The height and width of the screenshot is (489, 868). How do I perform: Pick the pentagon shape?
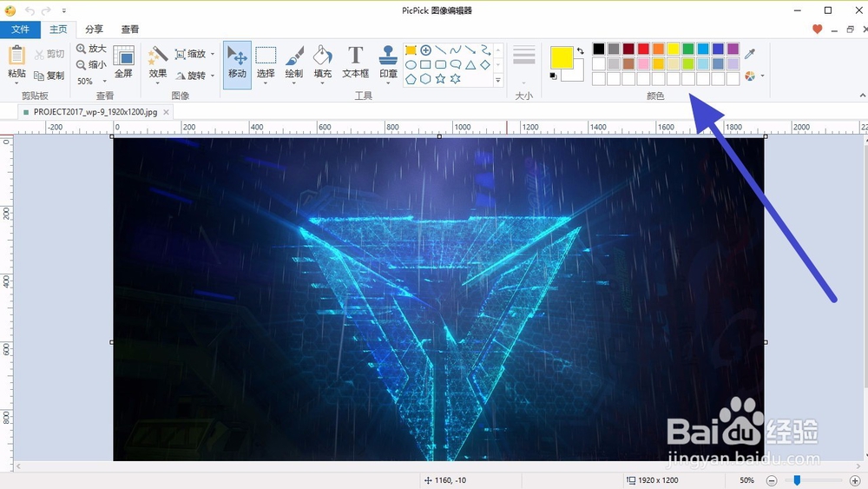(x=411, y=79)
